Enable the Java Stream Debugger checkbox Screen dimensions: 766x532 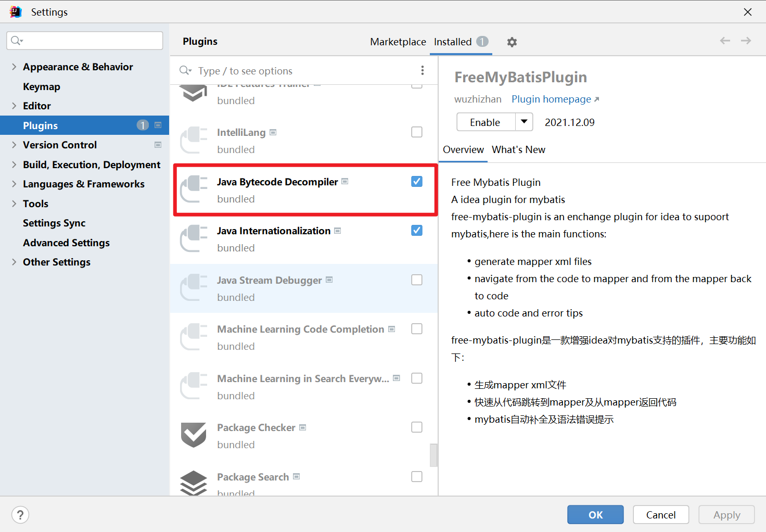[417, 280]
